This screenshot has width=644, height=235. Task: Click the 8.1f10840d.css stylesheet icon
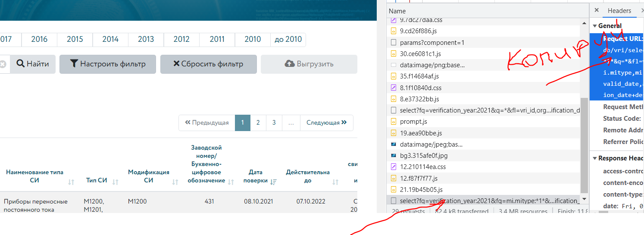393,88
